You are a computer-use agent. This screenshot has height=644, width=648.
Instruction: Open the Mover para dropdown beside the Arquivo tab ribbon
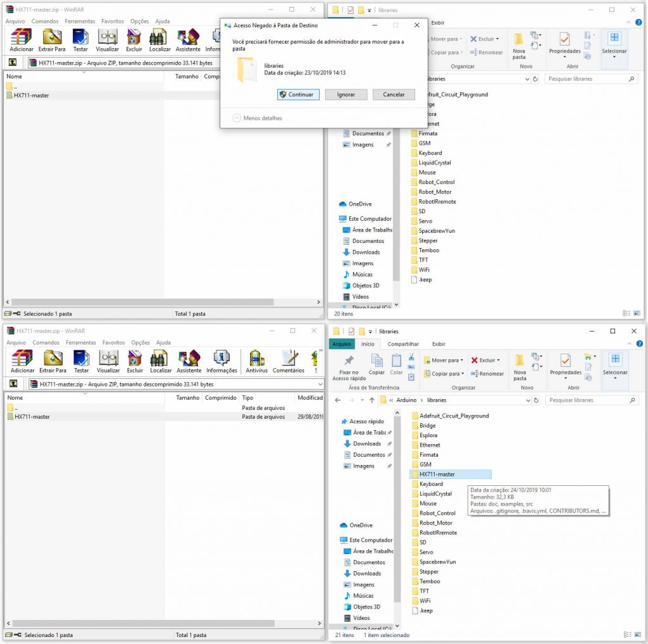click(x=444, y=360)
